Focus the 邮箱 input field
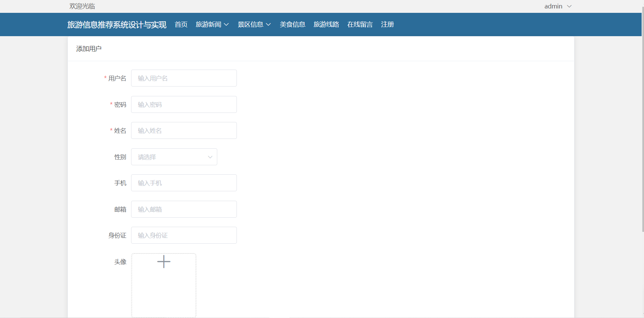The height and width of the screenshot is (318, 644). 184,209
